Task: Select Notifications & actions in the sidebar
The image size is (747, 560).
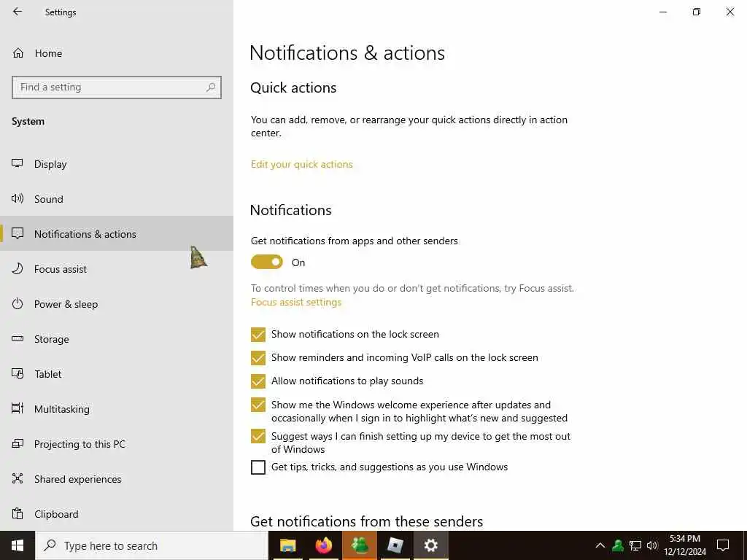Action: point(117,233)
